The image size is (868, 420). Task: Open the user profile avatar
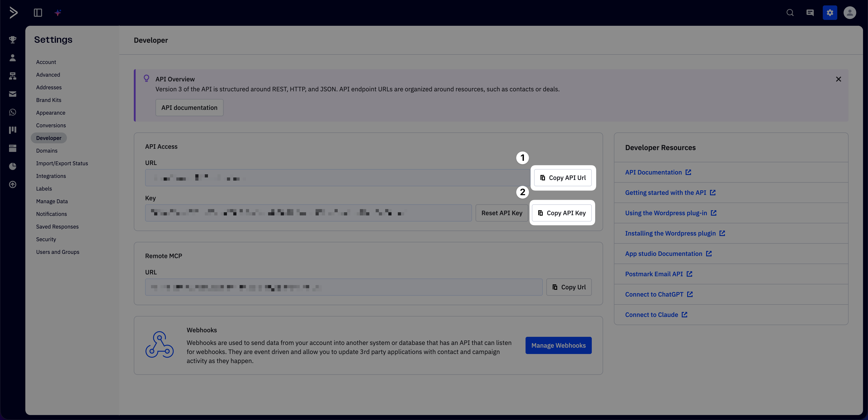pos(849,13)
